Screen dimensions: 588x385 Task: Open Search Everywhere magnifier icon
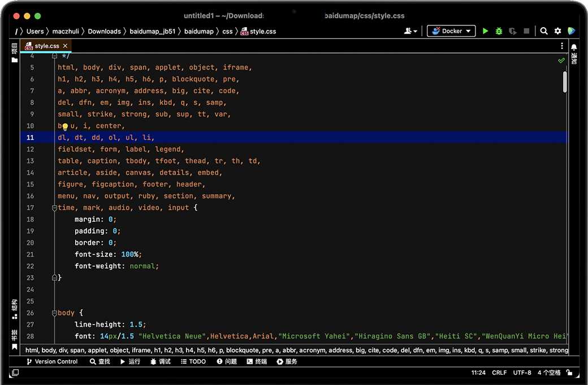point(544,31)
